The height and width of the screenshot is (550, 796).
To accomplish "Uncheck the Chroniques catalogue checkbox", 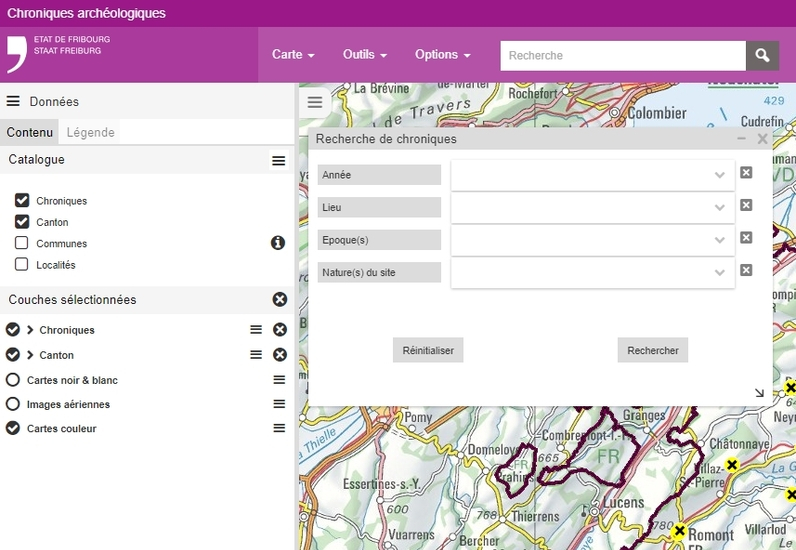I will [22, 201].
